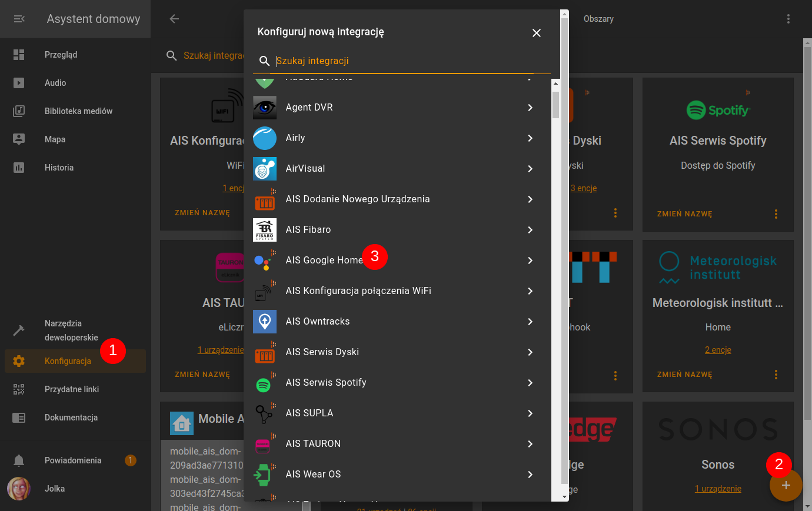The image size is (812, 511).
Task: Select the Mapa icon in sidebar
Action: [19, 139]
